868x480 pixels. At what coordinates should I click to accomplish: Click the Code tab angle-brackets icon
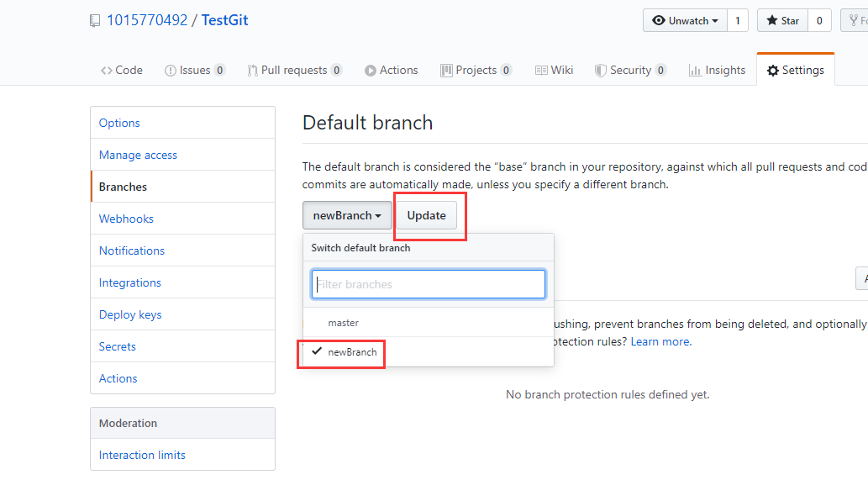click(106, 71)
